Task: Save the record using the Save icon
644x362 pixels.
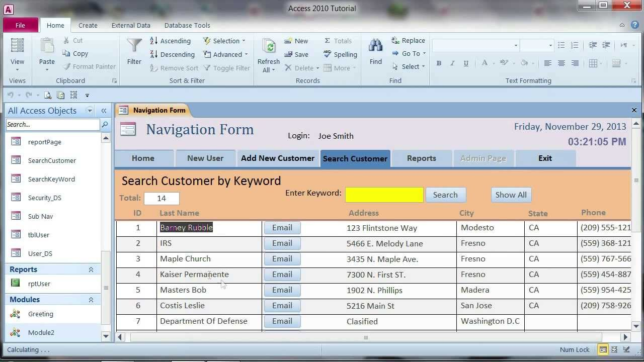Action: [296, 54]
